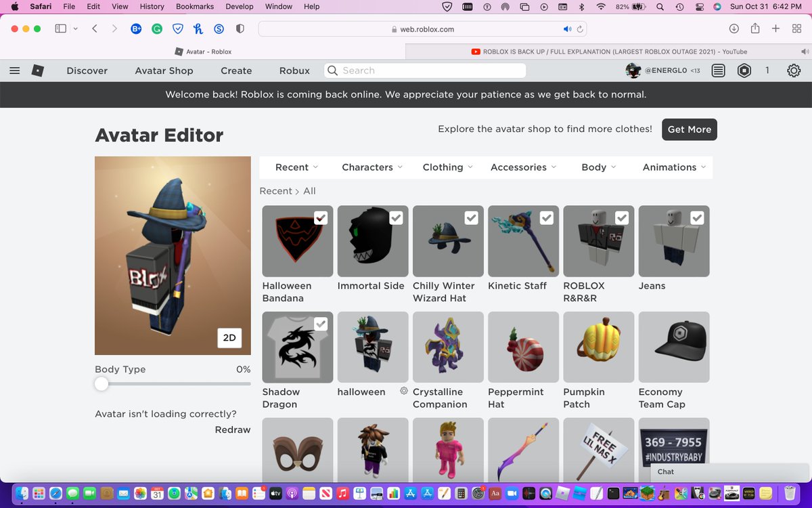The width and height of the screenshot is (812, 508).
Task: Click the @ENERGL0 username link
Action: (666, 70)
